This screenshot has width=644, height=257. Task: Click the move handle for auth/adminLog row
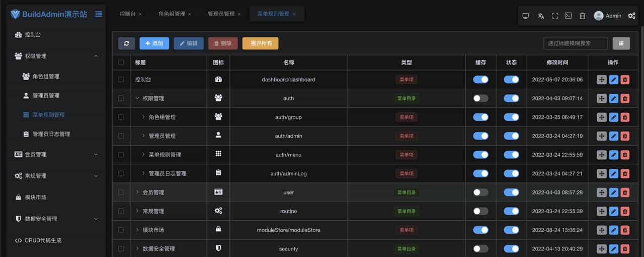[x=602, y=173]
